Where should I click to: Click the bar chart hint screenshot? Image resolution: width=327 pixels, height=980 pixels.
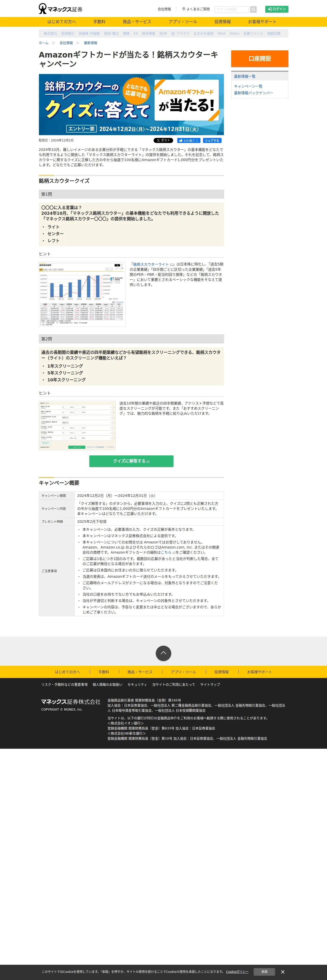point(82,294)
